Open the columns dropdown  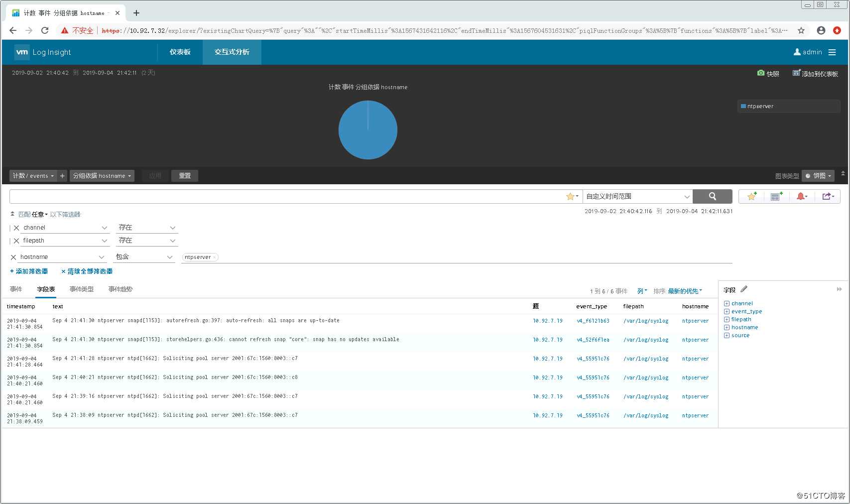tap(642, 291)
